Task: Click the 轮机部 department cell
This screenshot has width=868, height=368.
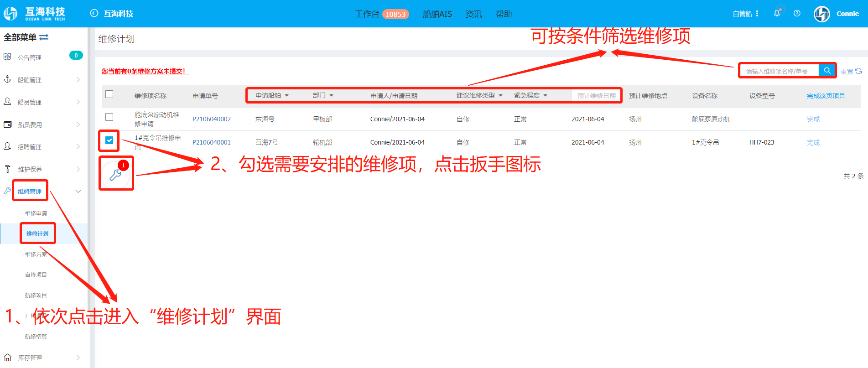Action: [322, 142]
